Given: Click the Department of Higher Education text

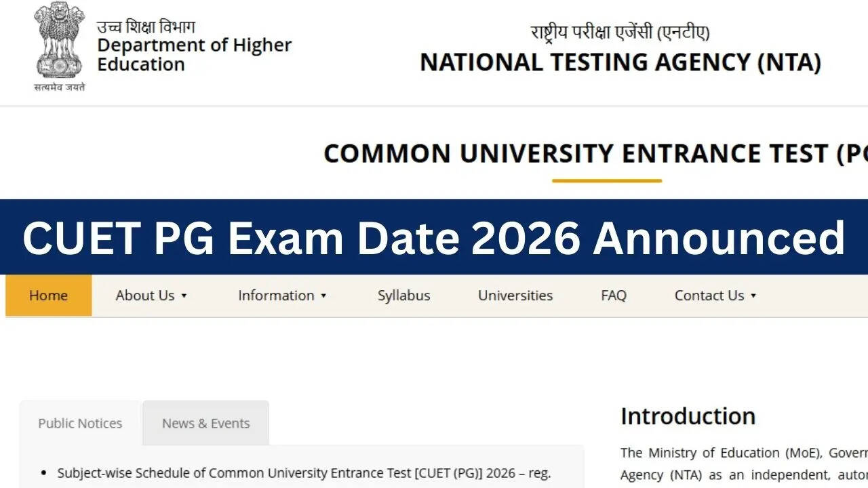Looking at the screenshot, I should [x=194, y=55].
